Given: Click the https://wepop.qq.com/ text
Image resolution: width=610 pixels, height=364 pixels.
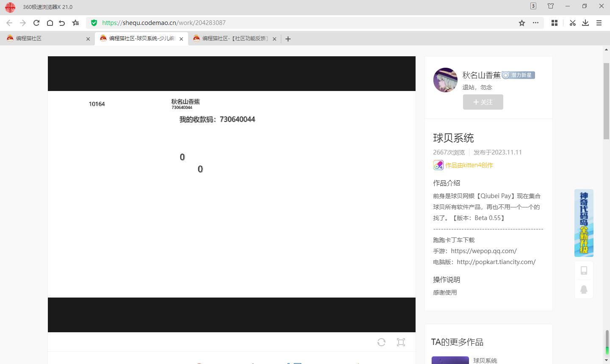Looking at the screenshot, I should point(484,251).
